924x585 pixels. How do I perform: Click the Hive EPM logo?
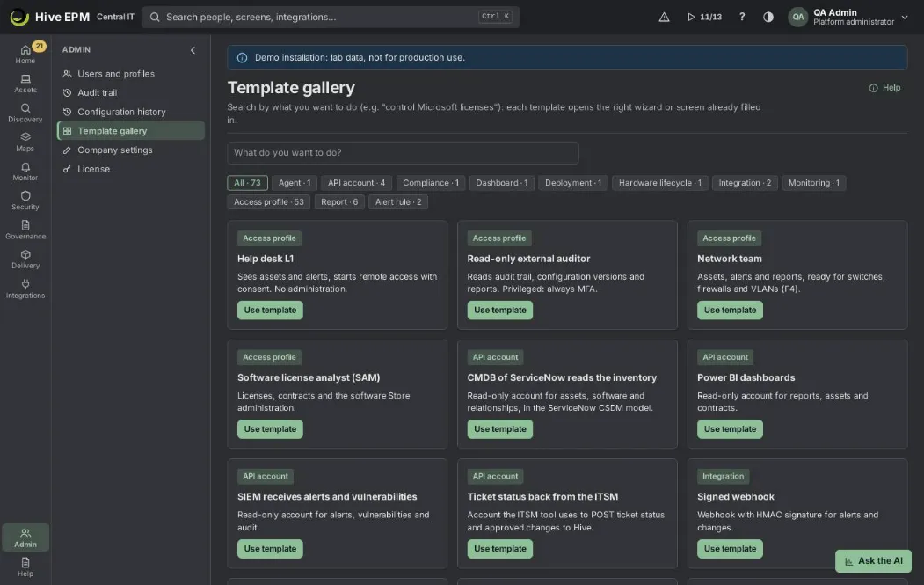[x=50, y=17]
